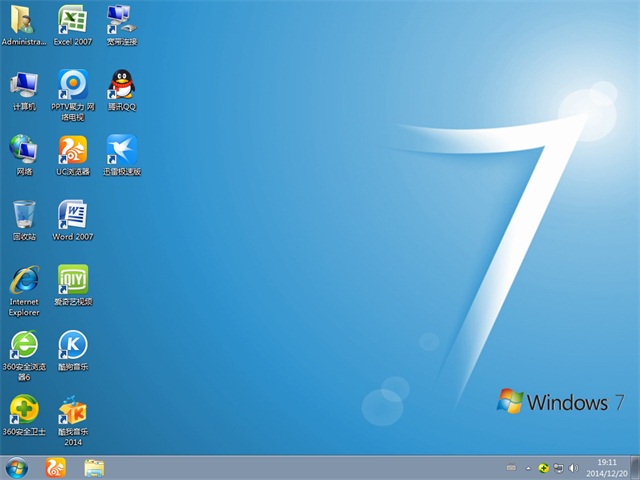This screenshot has width=640, height=480.
Task: Select the 酷我音乐 2014 shortcut
Action: point(73,420)
